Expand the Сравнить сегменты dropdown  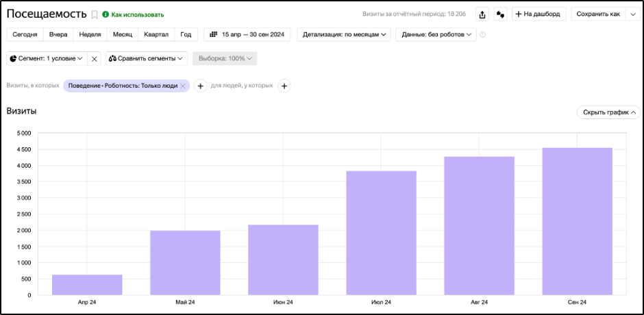147,59
